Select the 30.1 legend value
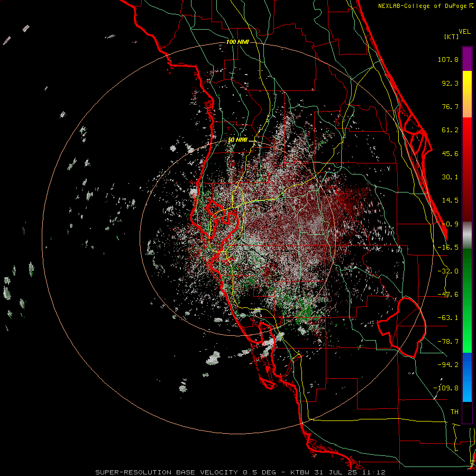This screenshot has height=476, width=476. pyautogui.click(x=450, y=177)
